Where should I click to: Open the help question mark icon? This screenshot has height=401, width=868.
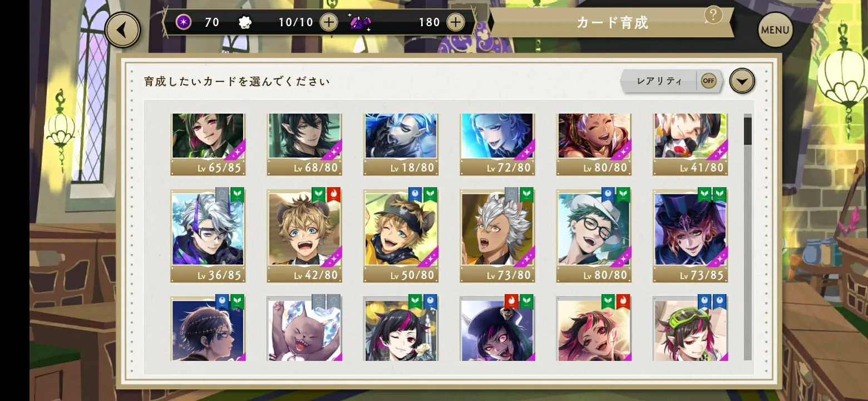click(x=713, y=14)
